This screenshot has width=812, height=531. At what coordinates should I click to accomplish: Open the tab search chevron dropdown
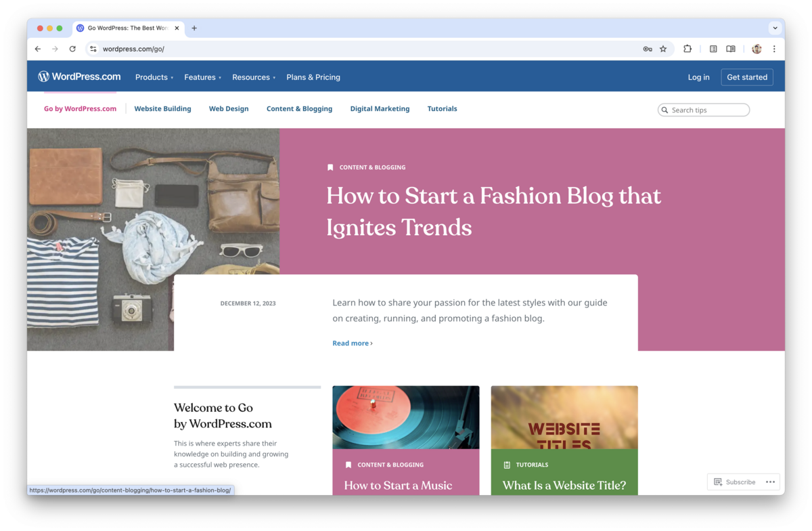775,28
